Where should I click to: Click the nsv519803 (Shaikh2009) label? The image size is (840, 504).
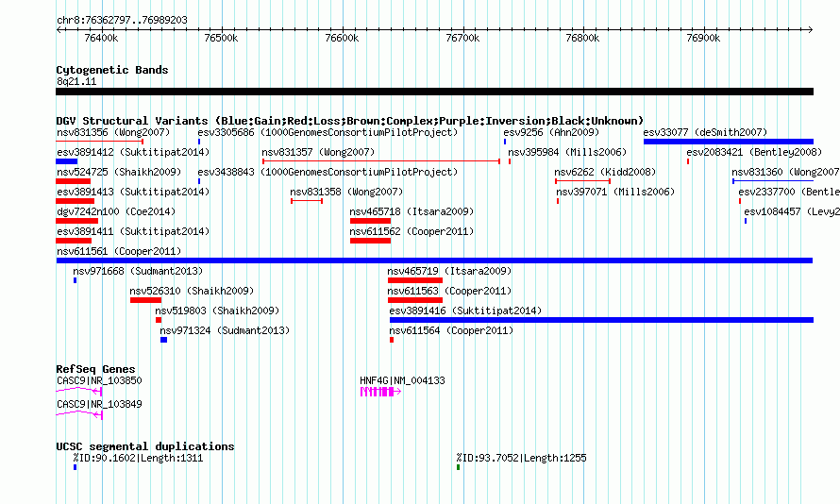217,311
